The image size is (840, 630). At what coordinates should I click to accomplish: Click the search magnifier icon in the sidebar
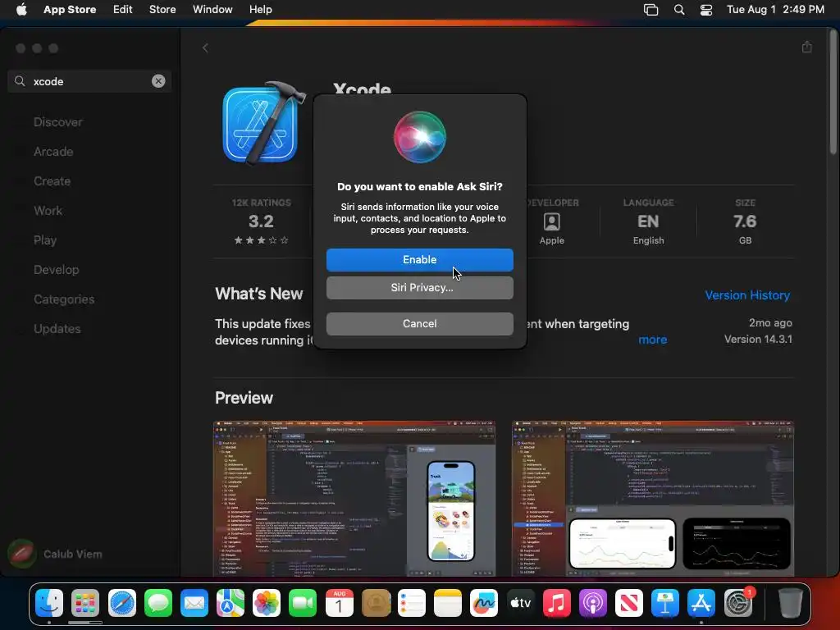(x=20, y=81)
